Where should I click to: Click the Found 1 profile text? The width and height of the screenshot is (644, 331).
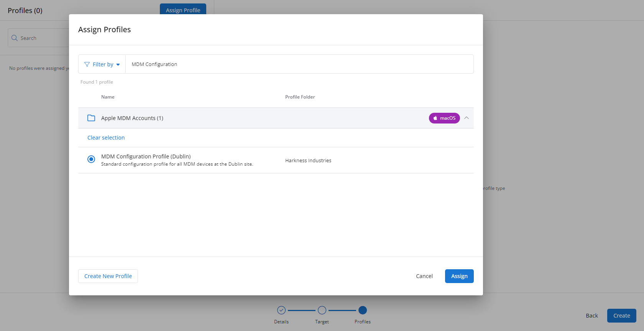click(x=97, y=82)
